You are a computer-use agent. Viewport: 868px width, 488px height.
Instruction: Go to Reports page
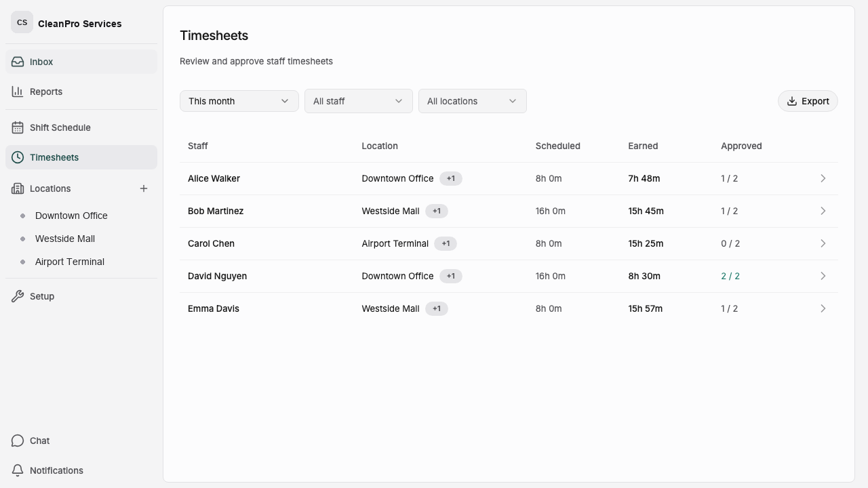81,91
